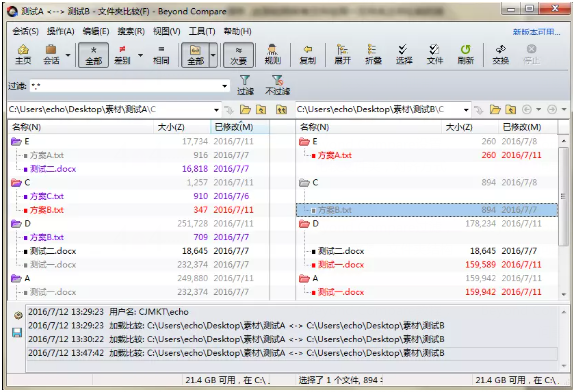Click the 复制 copy toolbar icon
This screenshot has height=392, width=573.
(308, 54)
